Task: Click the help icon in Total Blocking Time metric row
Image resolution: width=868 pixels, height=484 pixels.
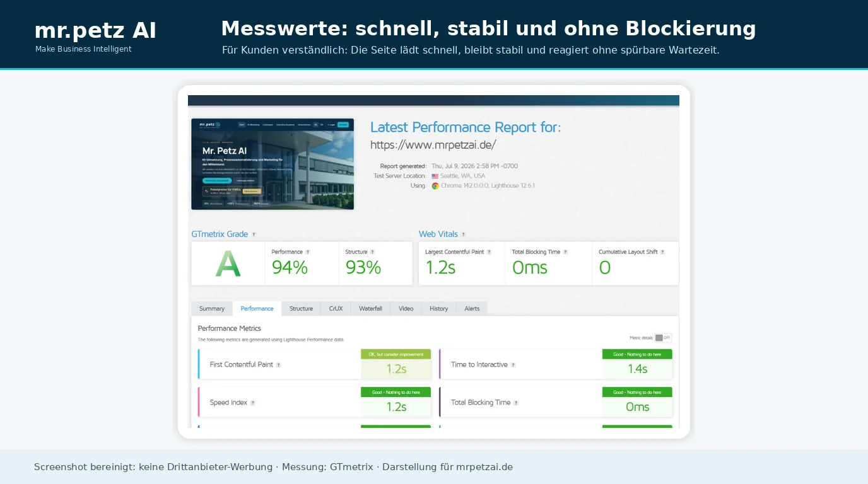Action: pyautogui.click(x=516, y=403)
